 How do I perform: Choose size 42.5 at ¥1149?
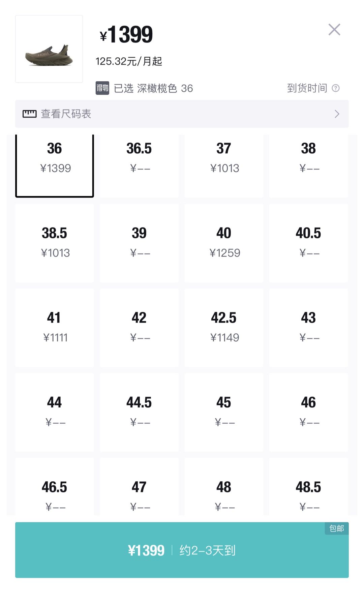coord(224,327)
